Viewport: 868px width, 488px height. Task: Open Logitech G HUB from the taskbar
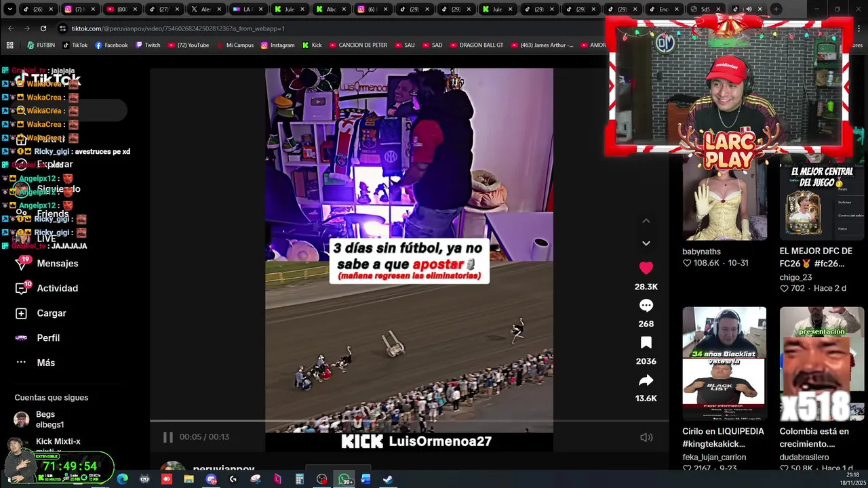[x=233, y=479]
